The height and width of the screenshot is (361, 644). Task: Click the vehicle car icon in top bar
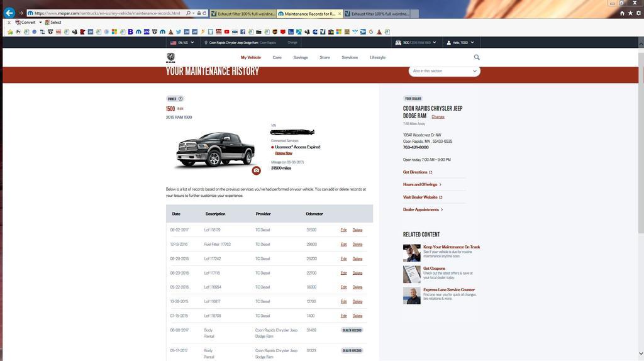(x=398, y=42)
